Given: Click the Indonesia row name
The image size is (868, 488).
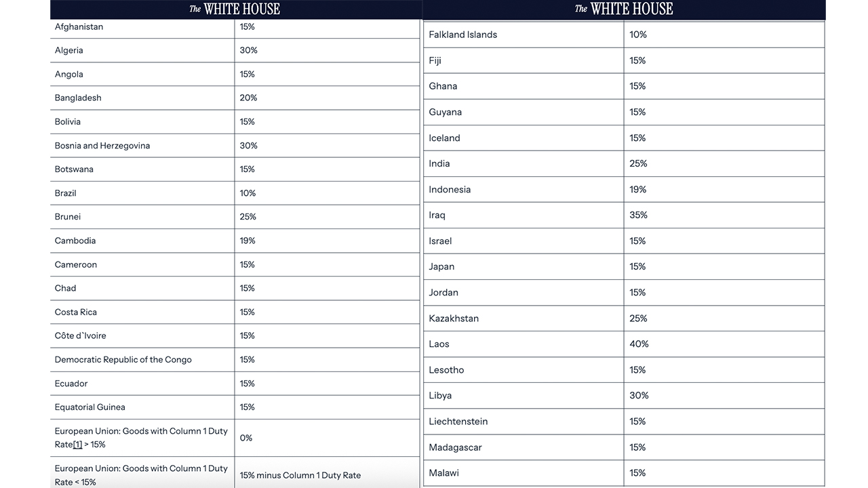Looking at the screenshot, I should (x=450, y=190).
